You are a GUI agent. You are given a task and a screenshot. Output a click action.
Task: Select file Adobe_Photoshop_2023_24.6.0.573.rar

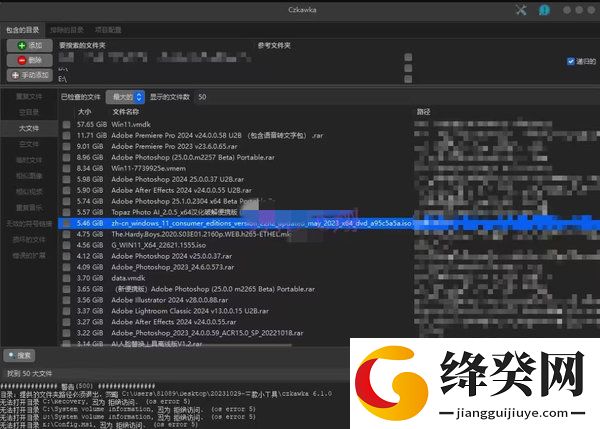click(x=173, y=267)
